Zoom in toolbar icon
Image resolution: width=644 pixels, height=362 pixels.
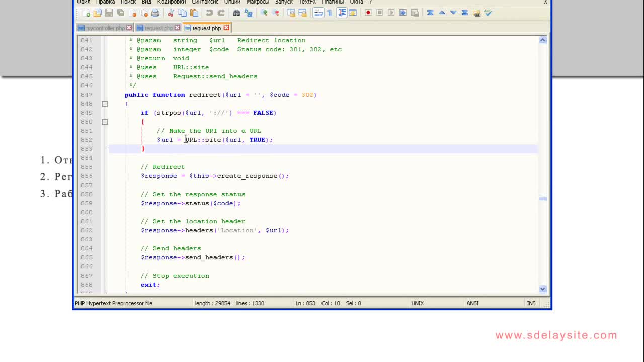point(264,13)
